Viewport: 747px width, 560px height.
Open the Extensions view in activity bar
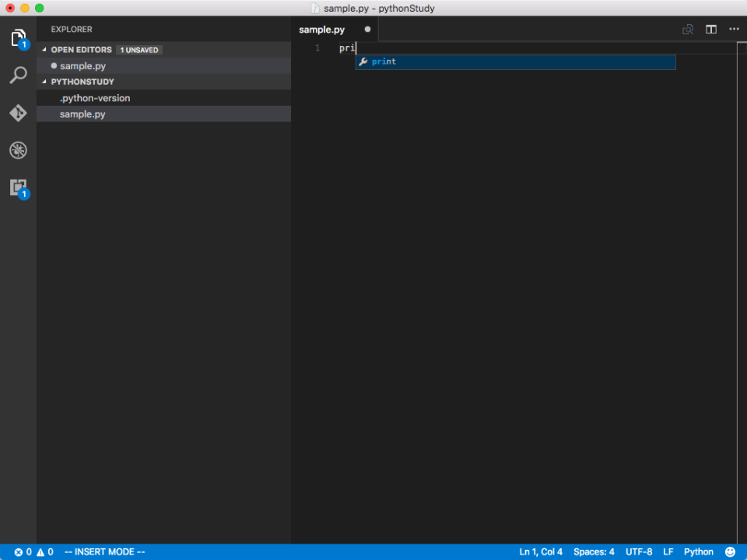[x=19, y=188]
